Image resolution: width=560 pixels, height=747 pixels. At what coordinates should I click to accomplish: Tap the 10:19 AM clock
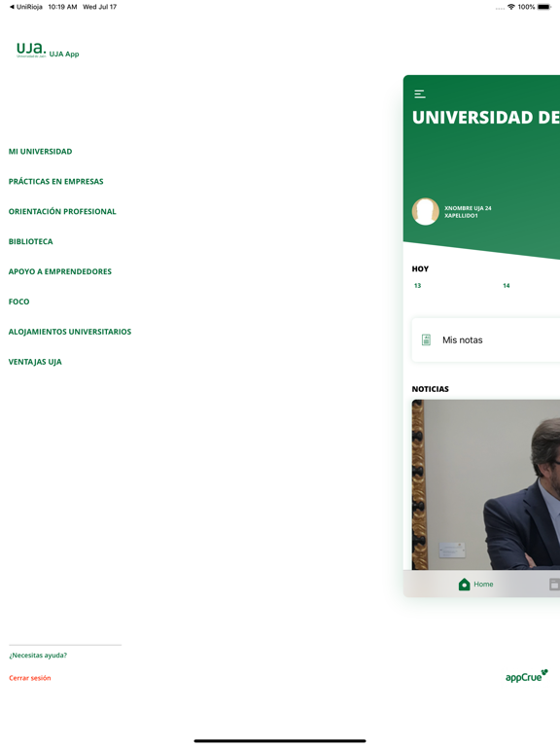pos(62,7)
